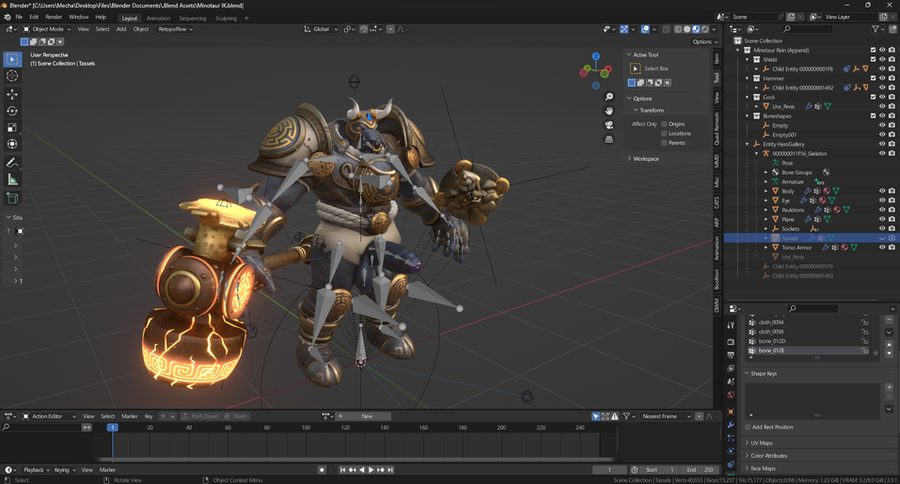Screen dimensions: 900x484
Task: Open Tool properties tab icon
Action: 731,326
